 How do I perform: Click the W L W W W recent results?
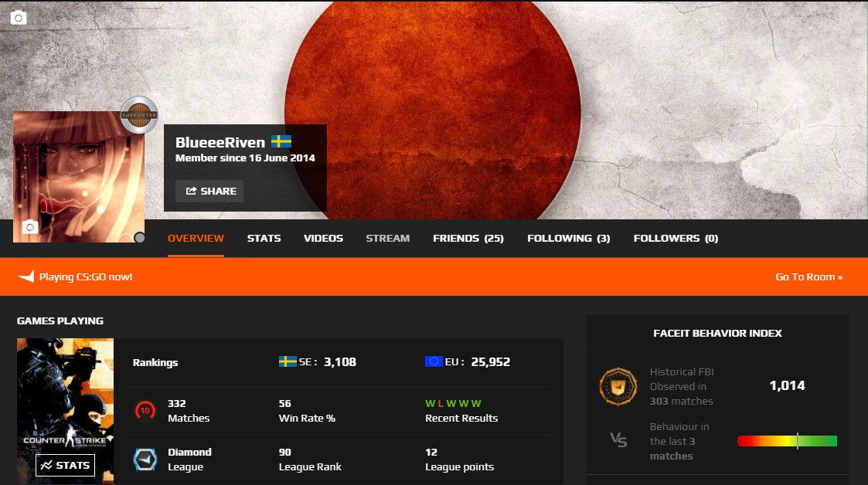click(454, 404)
